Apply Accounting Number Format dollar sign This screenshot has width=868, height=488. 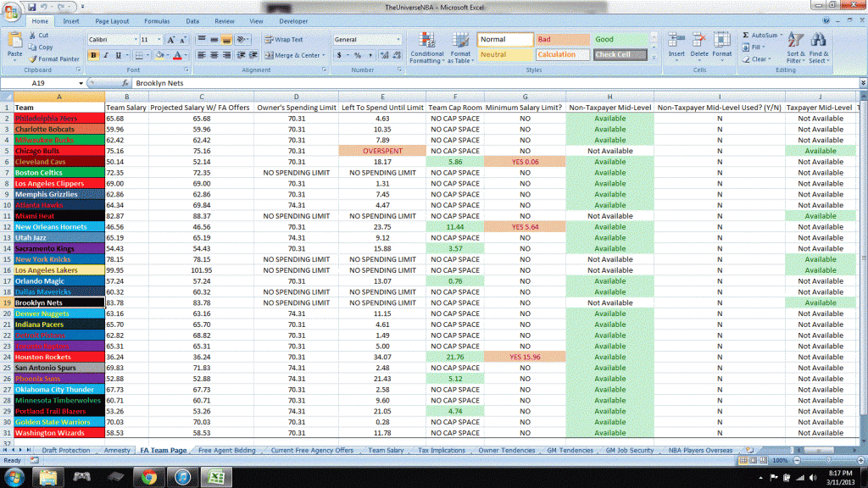click(x=339, y=55)
